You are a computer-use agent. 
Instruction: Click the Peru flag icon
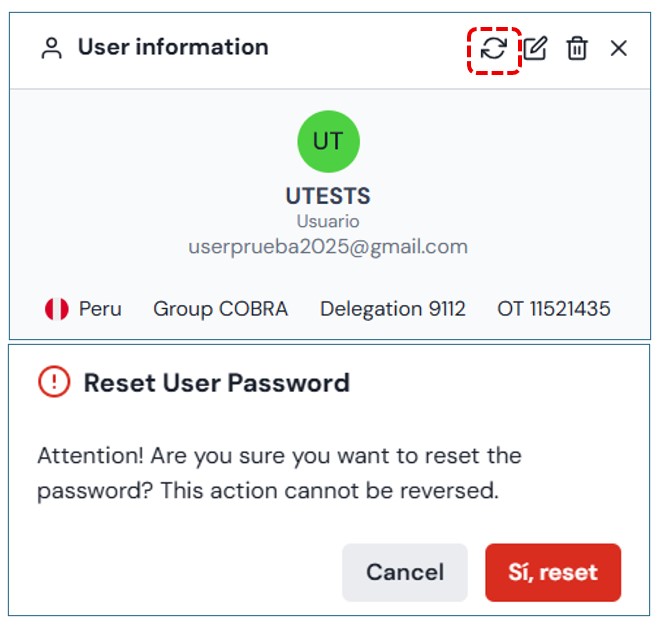pyautogui.click(x=57, y=309)
